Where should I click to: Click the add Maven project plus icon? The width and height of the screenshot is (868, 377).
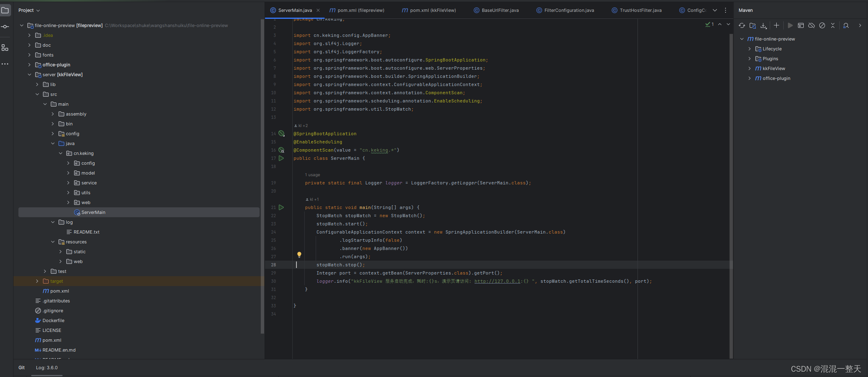[776, 25]
